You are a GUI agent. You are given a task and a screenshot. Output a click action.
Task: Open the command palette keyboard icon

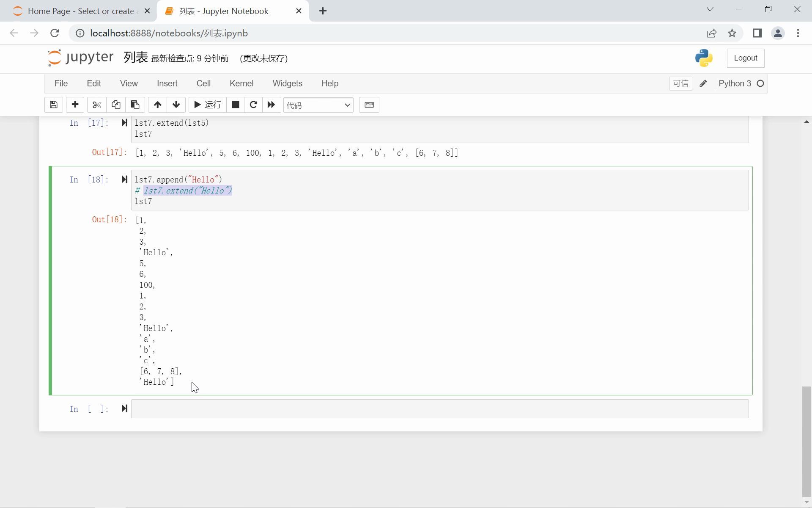point(369,105)
